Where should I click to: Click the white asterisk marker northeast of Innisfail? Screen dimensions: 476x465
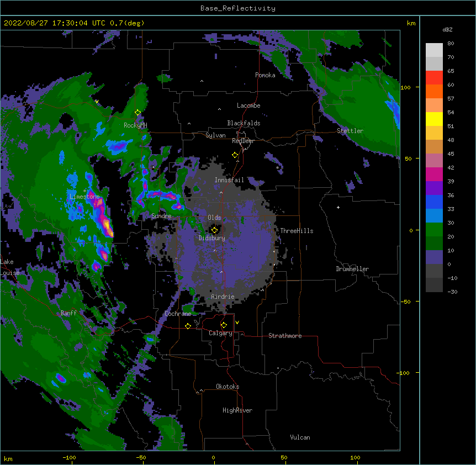pos(277,168)
